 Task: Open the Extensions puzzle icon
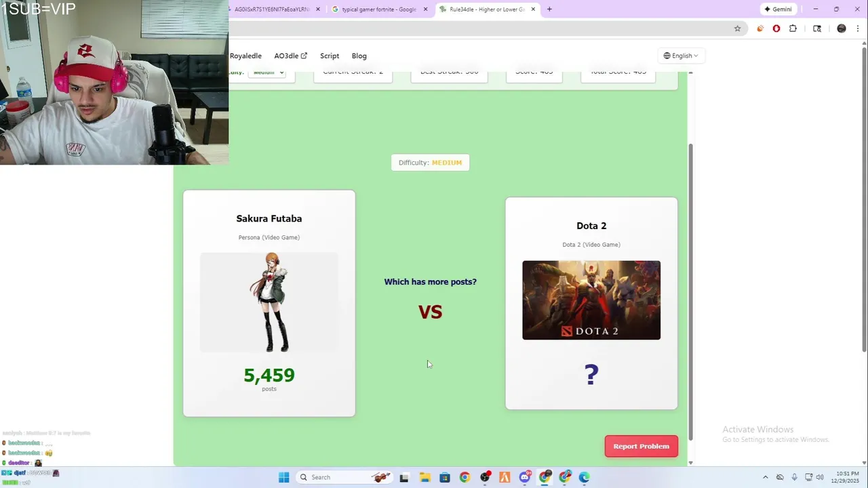coord(793,28)
